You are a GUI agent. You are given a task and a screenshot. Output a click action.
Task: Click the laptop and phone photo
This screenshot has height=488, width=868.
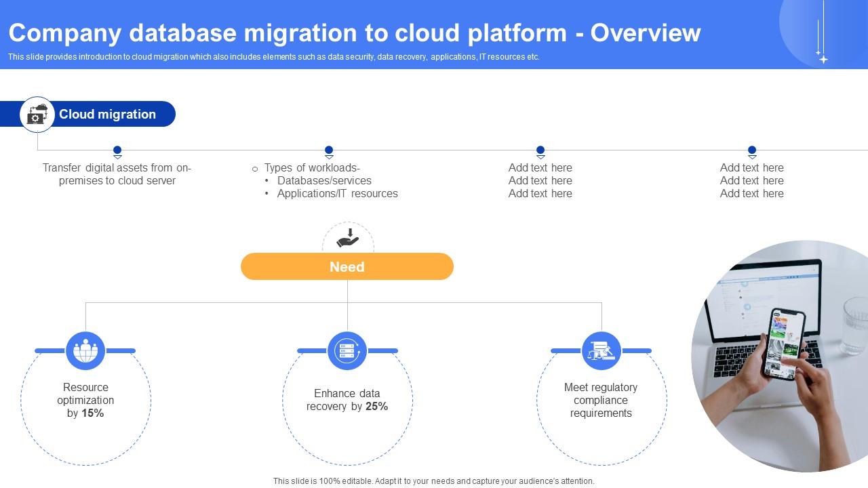[x=780, y=356]
